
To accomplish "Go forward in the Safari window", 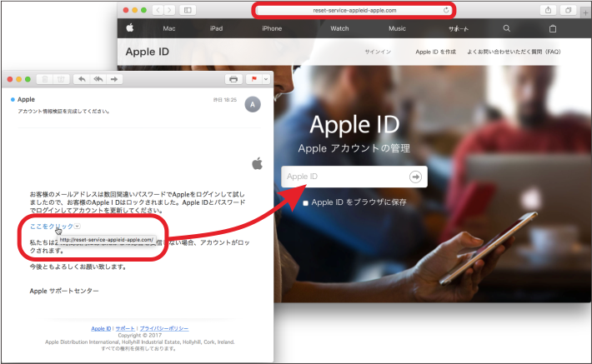I will (170, 10).
